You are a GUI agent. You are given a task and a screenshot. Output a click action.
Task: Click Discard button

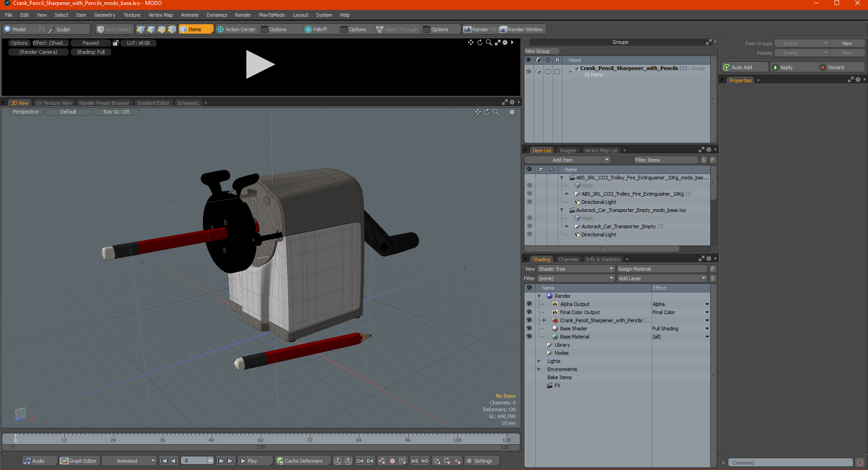tap(841, 67)
